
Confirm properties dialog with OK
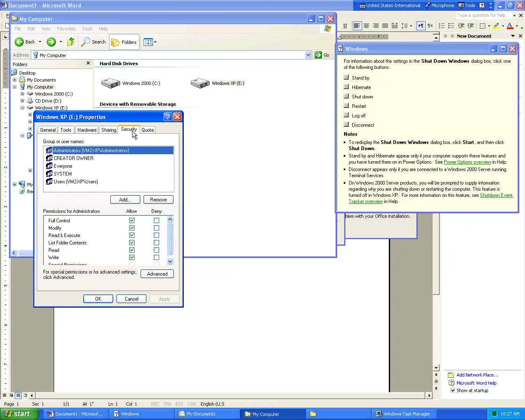98,299
